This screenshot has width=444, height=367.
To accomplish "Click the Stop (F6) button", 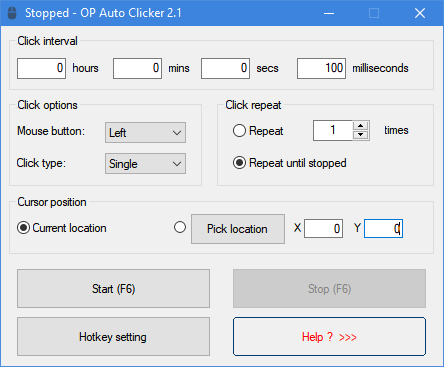I will (x=329, y=288).
